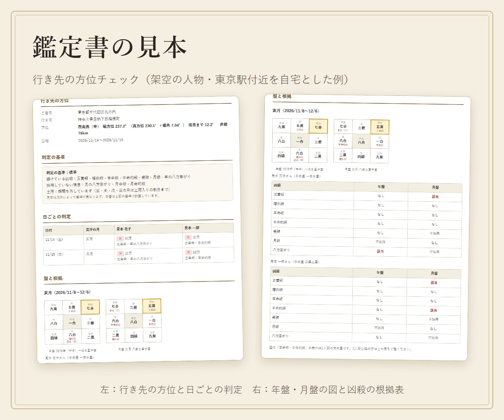Click red 該当 in 花子's 八方塞がり row
Screen dimensions: 504x420
click(x=380, y=251)
